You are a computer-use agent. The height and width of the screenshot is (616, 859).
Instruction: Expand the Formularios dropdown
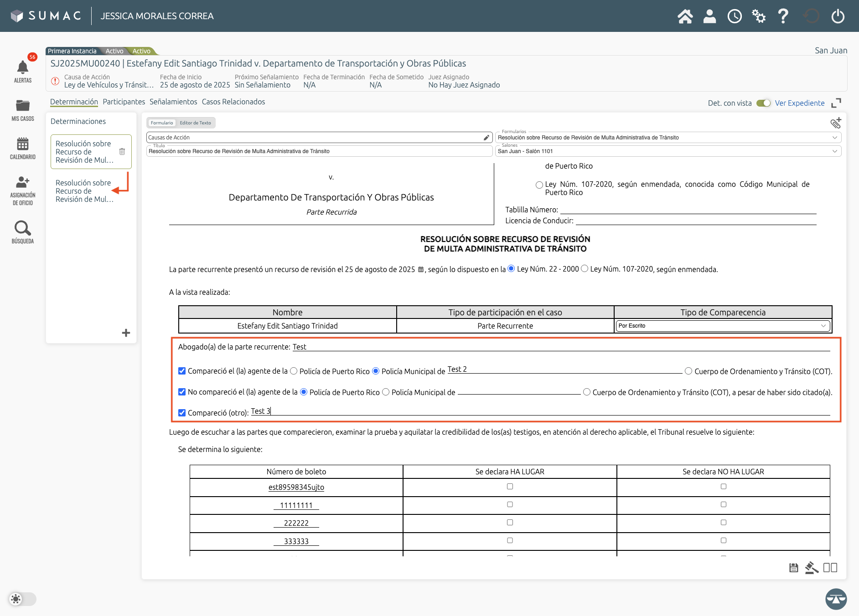pyautogui.click(x=668, y=138)
